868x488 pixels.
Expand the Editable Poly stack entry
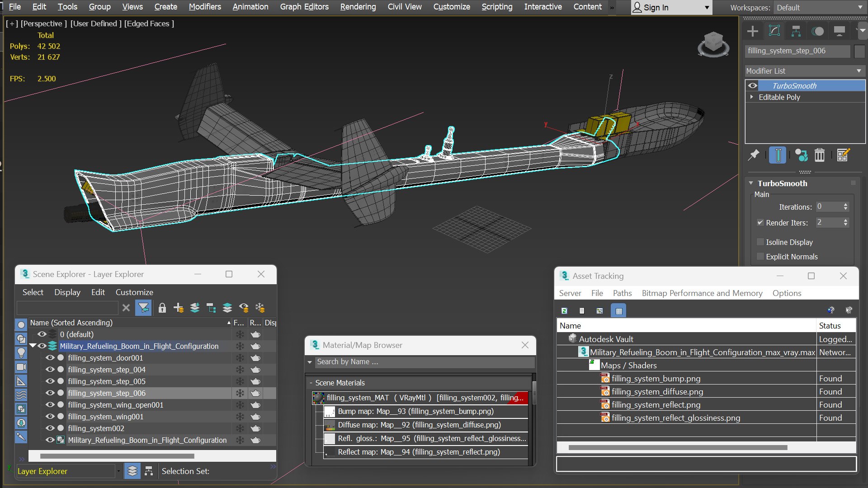click(x=752, y=97)
